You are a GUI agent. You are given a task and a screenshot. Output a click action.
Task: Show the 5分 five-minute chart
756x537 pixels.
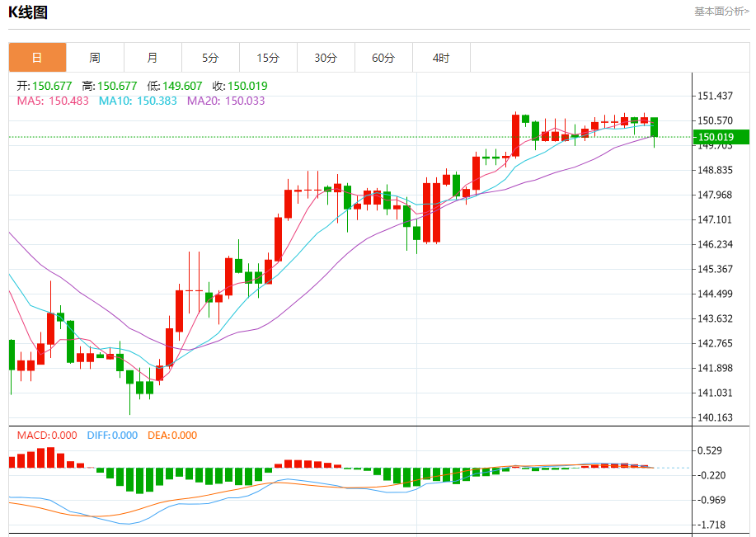coord(210,58)
